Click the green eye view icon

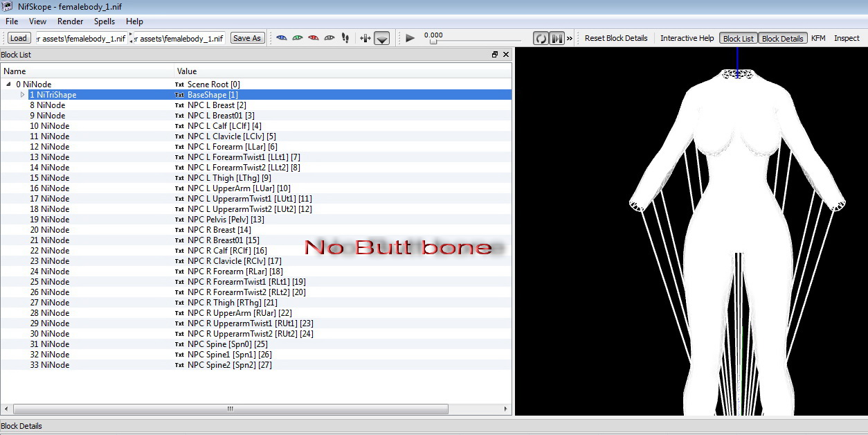297,38
